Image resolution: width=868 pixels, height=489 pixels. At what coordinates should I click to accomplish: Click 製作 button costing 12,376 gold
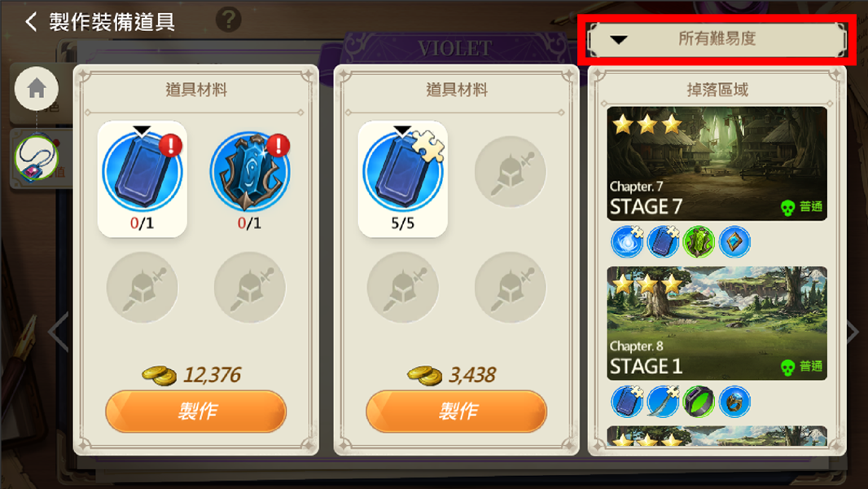(x=196, y=411)
